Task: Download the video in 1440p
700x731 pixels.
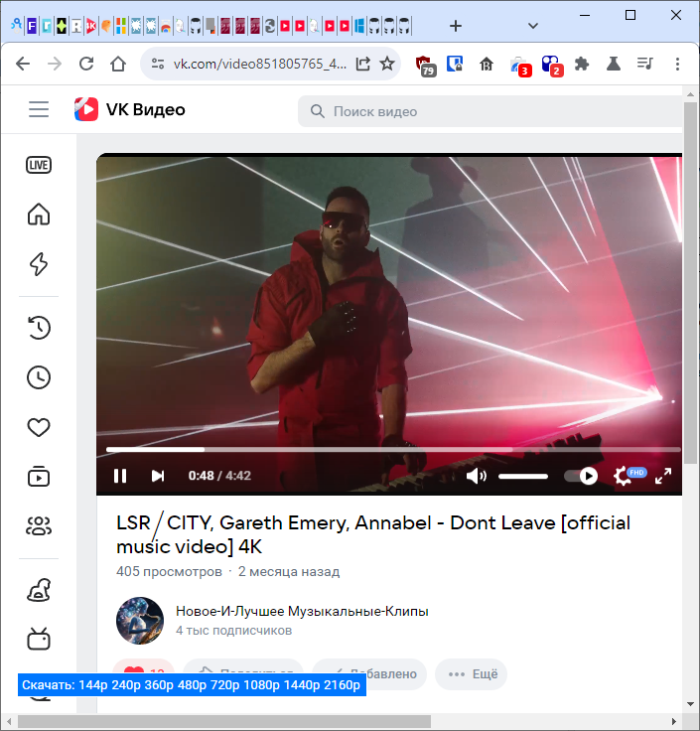Action: [x=302, y=685]
